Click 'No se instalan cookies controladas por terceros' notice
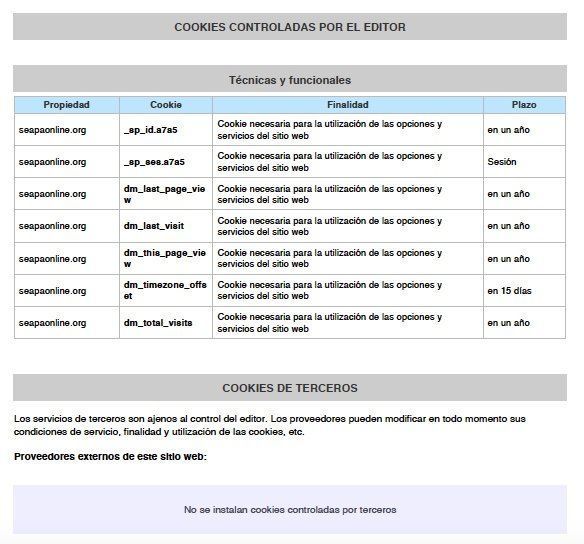 [x=290, y=509]
